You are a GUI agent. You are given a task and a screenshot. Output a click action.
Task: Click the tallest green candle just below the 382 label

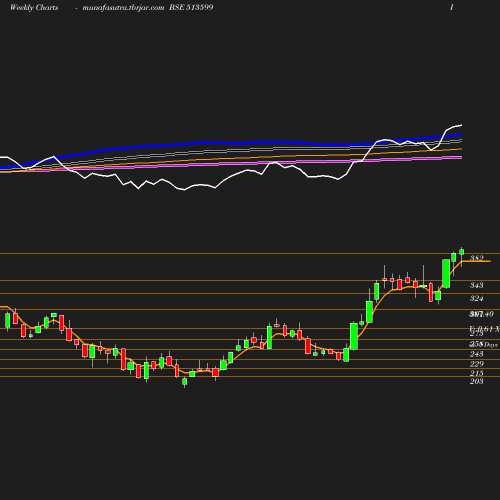coord(446,273)
